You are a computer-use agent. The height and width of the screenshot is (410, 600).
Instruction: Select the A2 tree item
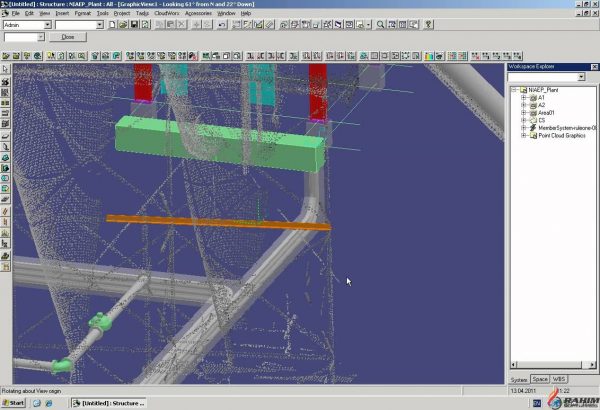pos(541,105)
